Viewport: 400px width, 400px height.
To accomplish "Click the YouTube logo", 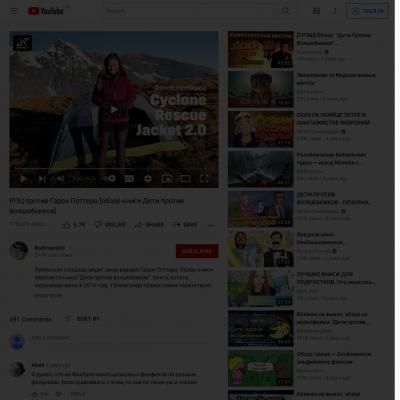I will click(46, 11).
